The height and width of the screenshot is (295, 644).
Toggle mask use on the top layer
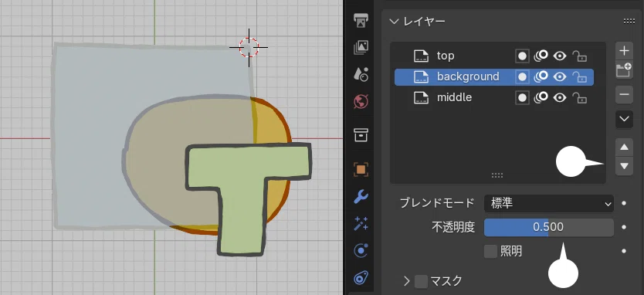pyautogui.click(x=523, y=56)
